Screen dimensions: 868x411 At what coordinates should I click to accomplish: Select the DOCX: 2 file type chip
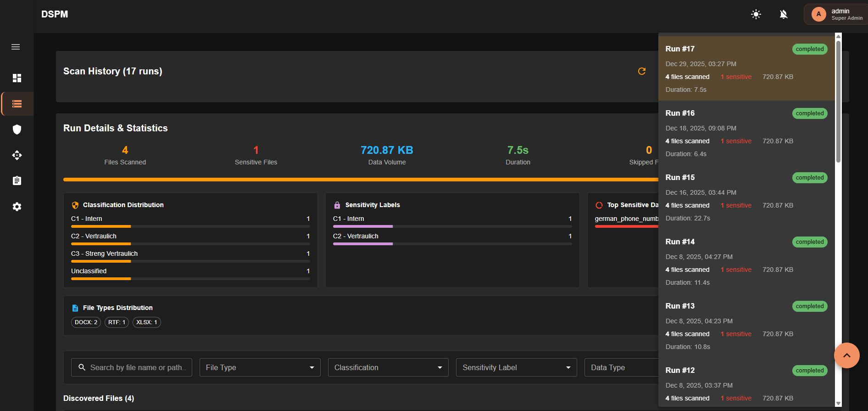coord(86,322)
